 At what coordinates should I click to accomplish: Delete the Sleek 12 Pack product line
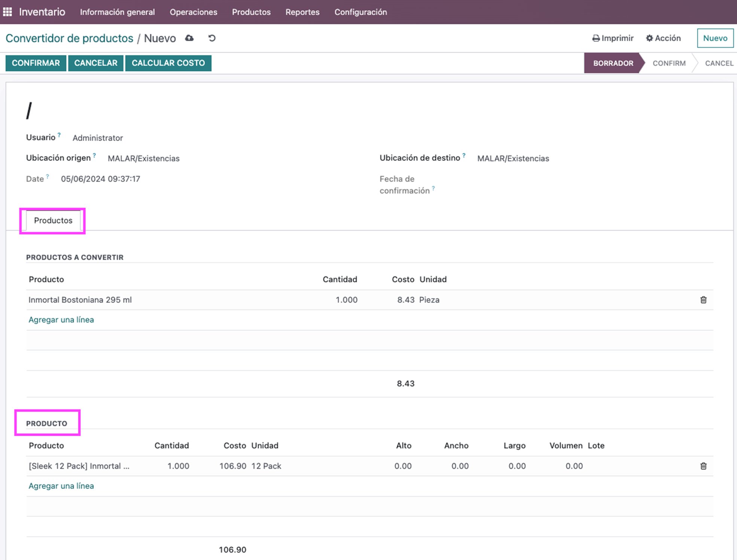(x=703, y=466)
